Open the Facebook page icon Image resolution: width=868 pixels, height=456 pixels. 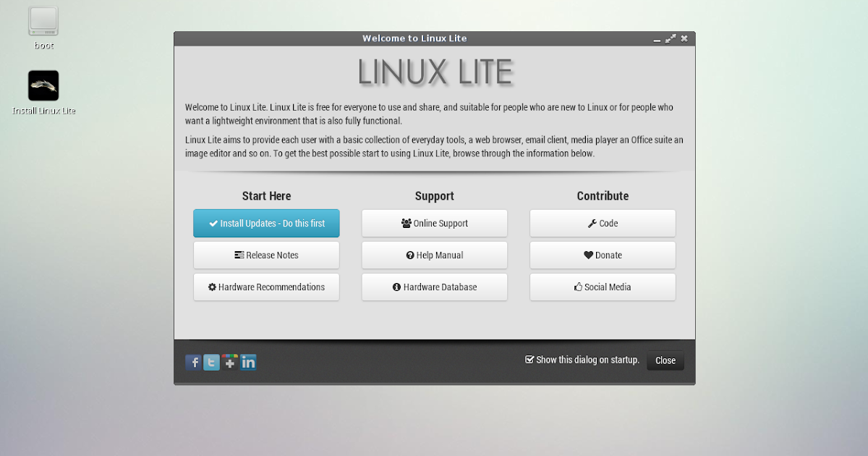tap(193, 362)
